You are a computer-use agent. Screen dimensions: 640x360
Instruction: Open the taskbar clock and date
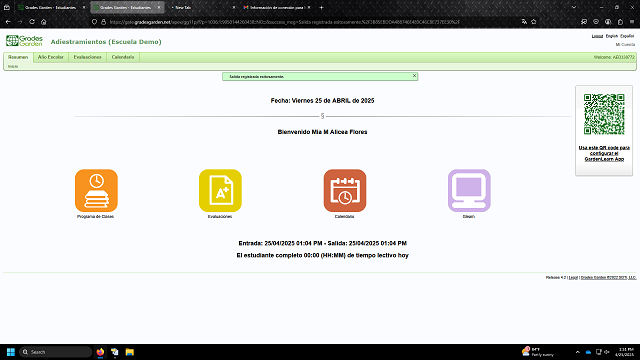click(x=625, y=352)
